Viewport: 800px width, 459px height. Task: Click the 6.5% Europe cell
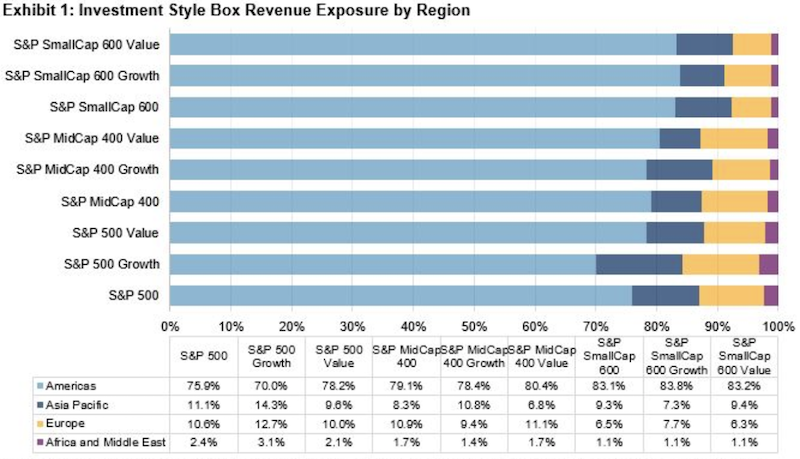click(609, 424)
